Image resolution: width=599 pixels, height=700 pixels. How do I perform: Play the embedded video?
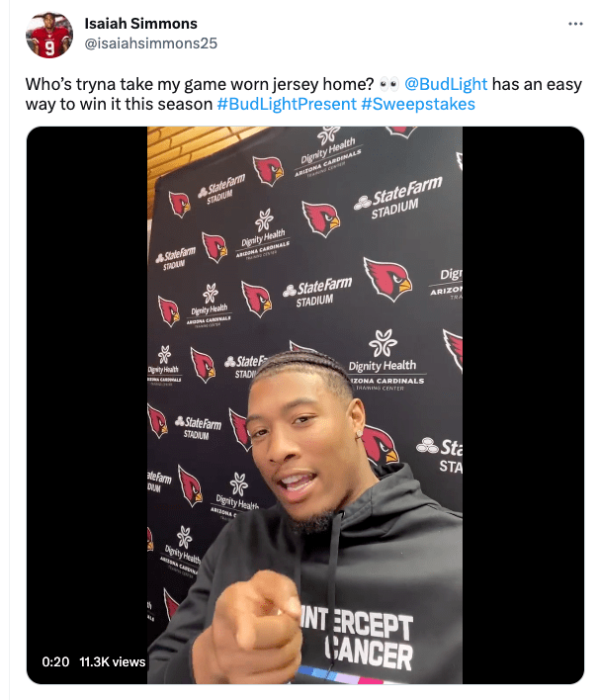pos(304,405)
